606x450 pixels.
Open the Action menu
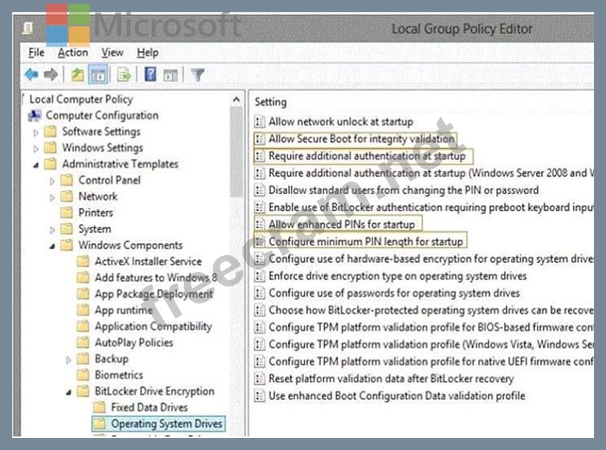[73, 53]
